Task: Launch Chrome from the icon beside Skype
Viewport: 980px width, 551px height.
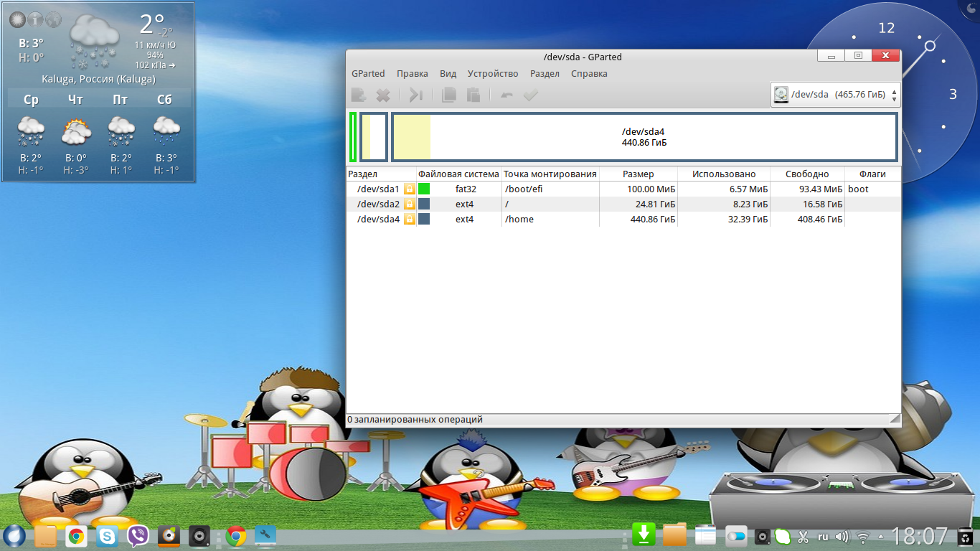Action: click(77, 536)
